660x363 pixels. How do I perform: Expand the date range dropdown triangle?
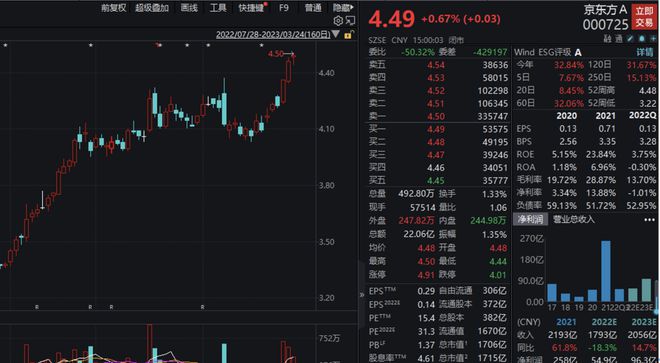coord(336,34)
